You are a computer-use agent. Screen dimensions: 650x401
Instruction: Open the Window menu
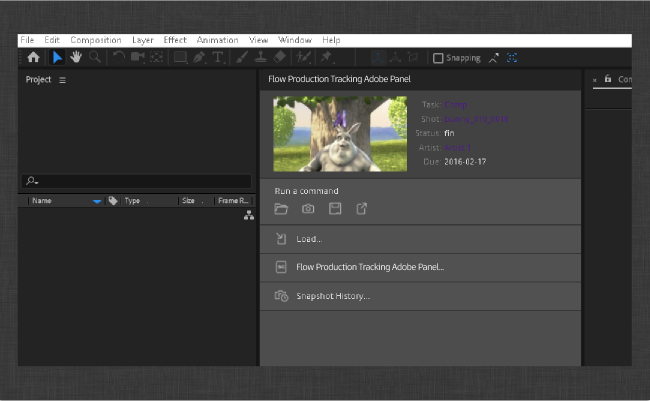[295, 40]
